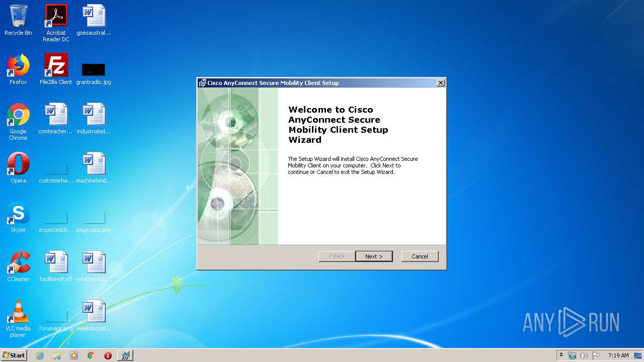Click the Show Desktop button

click(638, 355)
